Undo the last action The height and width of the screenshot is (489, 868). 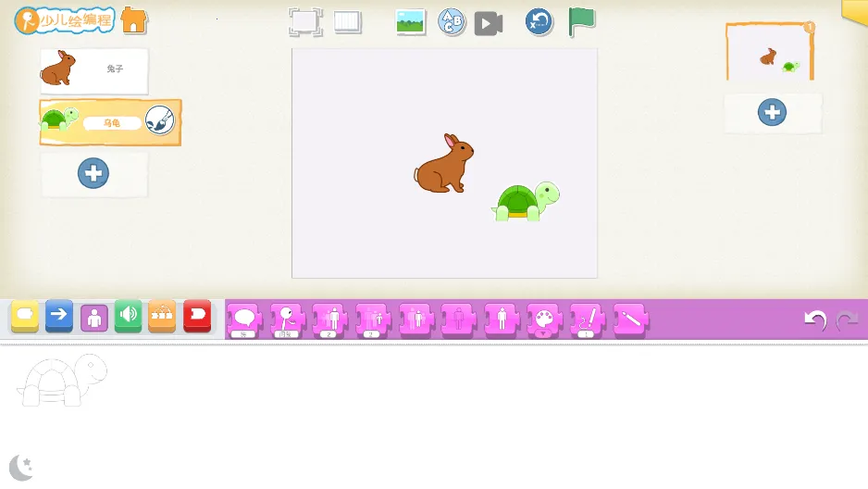click(x=815, y=320)
